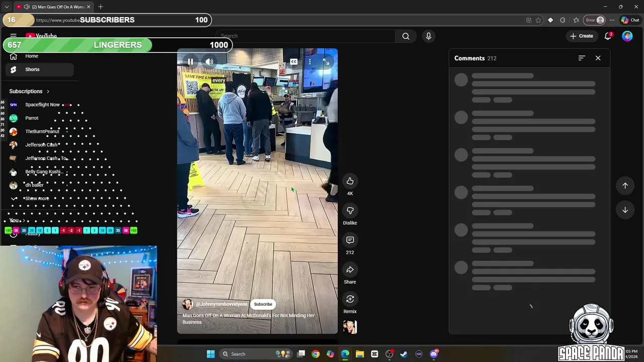644x362 pixels.
Task: Open the YouTube Create menu
Action: coord(582,36)
